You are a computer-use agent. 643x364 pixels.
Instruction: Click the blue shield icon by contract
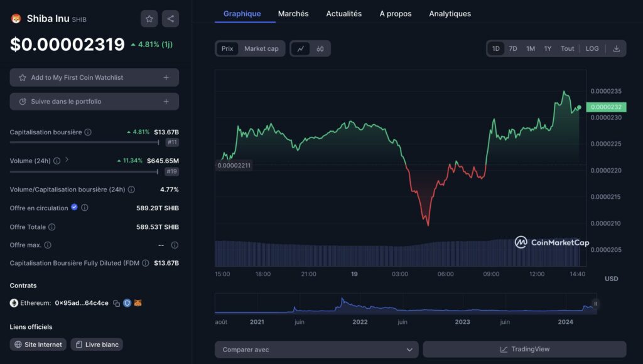[127, 303]
